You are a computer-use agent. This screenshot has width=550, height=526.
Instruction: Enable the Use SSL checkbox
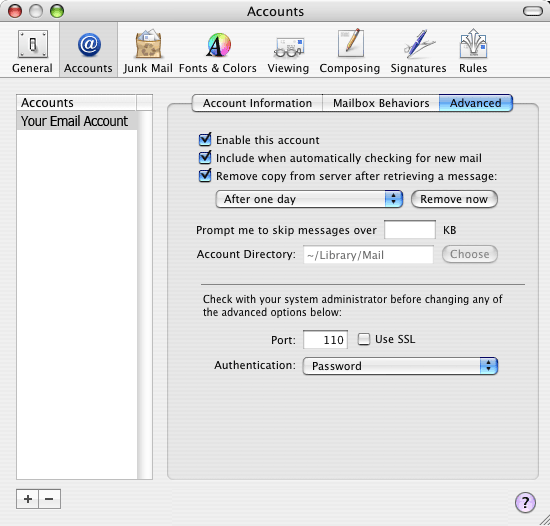(364, 339)
